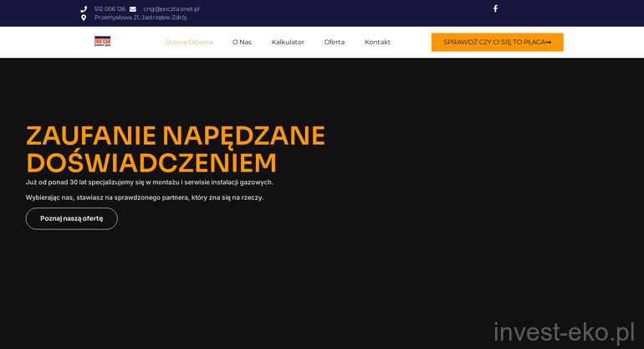Viewport: 644px width, 349px height.
Task: Click the Zaufanie napędzane doświadczeniem headline
Action: click(x=175, y=148)
